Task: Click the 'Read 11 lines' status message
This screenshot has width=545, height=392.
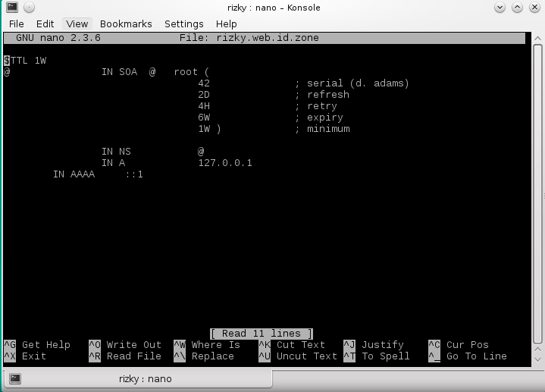Action: pos(262,334)
